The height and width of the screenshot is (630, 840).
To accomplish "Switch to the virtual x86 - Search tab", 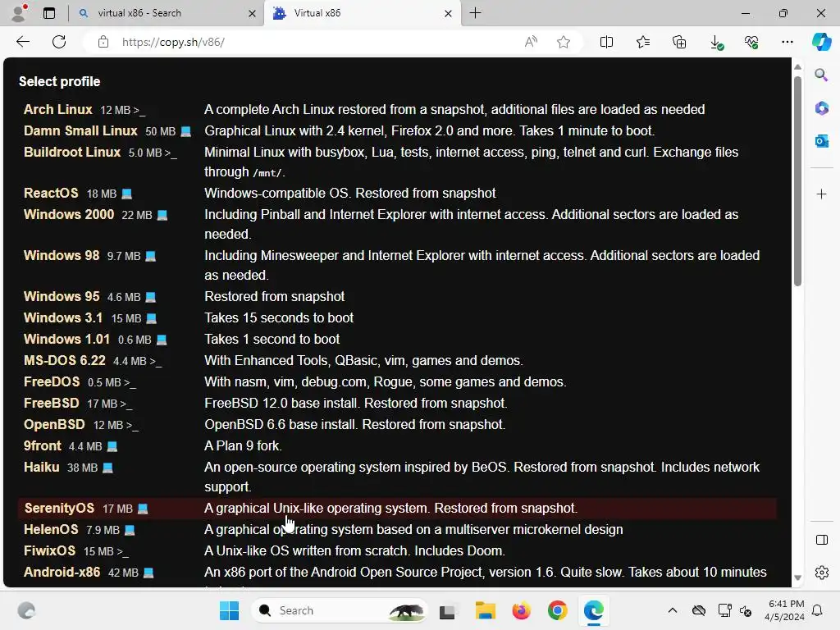I will [166, 13].
